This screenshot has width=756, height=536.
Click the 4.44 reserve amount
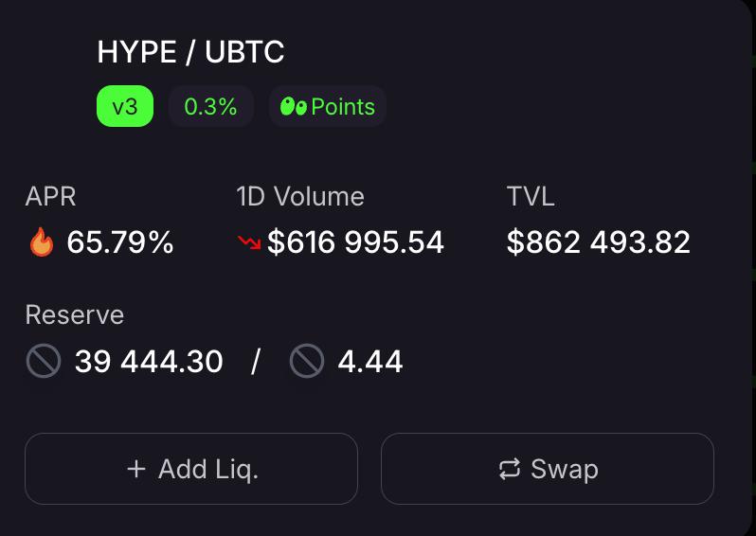[x=370, y=361]
